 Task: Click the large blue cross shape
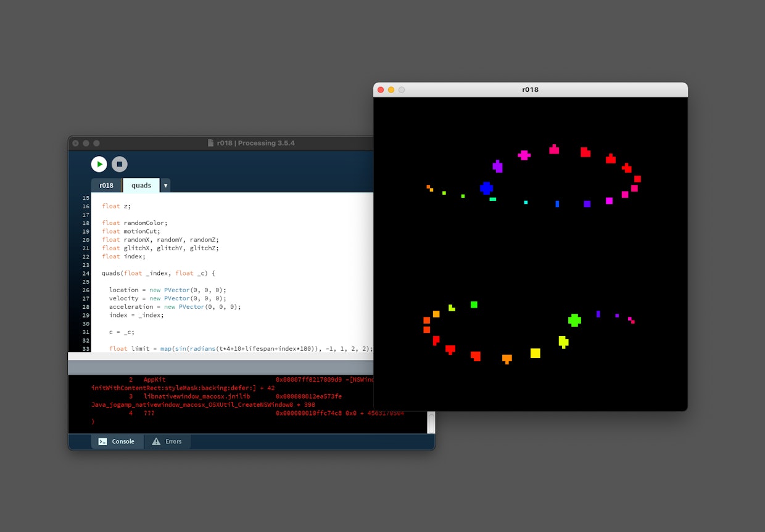(486, 188)
